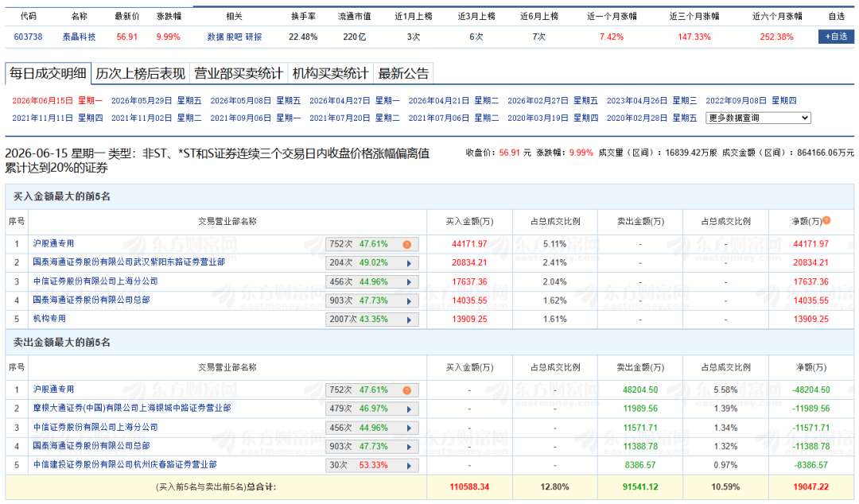Click orange info icon in sell-side 沪股通专用 row
859x504 pixels.
407,390
